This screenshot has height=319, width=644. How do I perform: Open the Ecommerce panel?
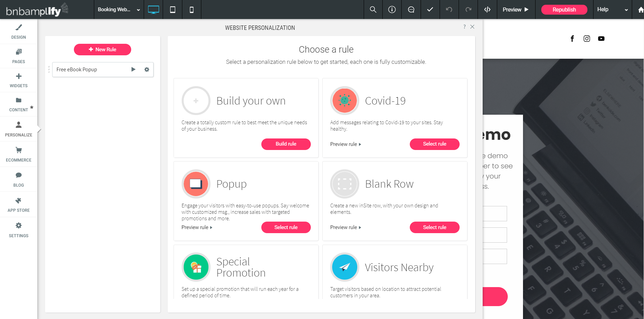click(x=19, y=154)
